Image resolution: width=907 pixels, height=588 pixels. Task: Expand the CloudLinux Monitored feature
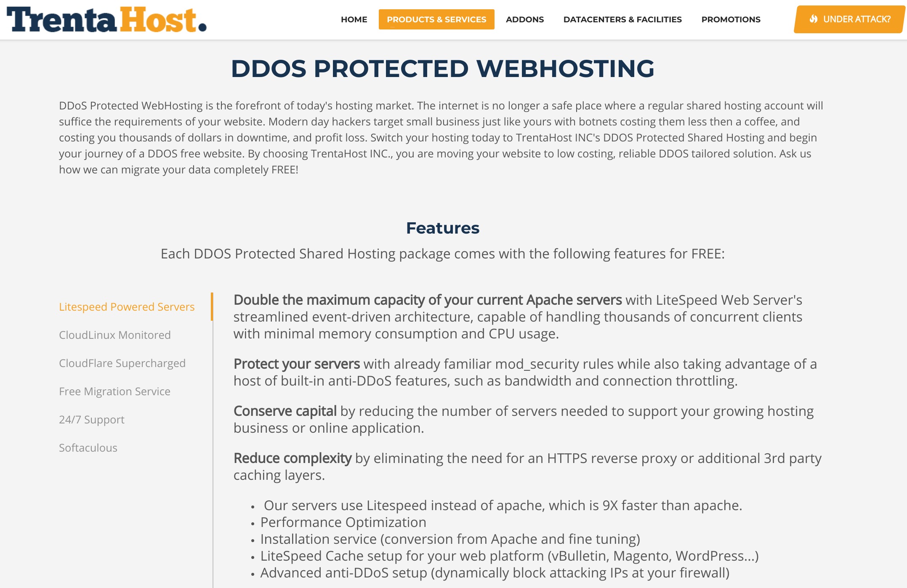tap(115, 335)
